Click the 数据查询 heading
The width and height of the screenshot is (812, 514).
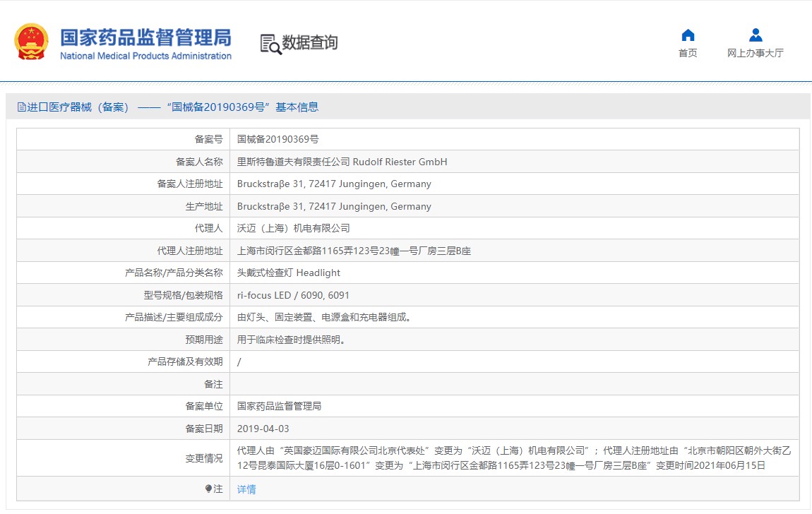[310, 42]
